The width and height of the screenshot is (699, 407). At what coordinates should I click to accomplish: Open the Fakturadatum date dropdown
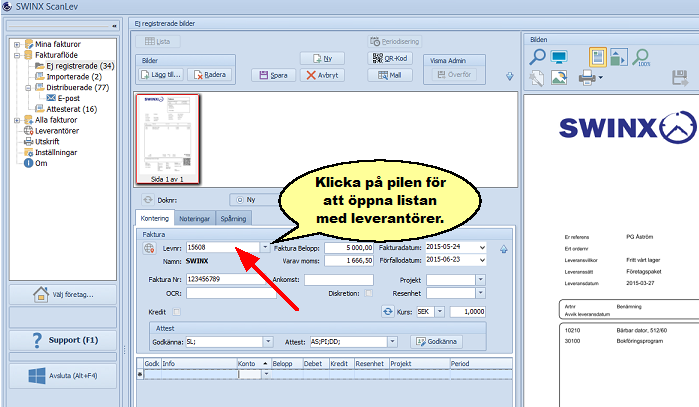tap(482, 247)
